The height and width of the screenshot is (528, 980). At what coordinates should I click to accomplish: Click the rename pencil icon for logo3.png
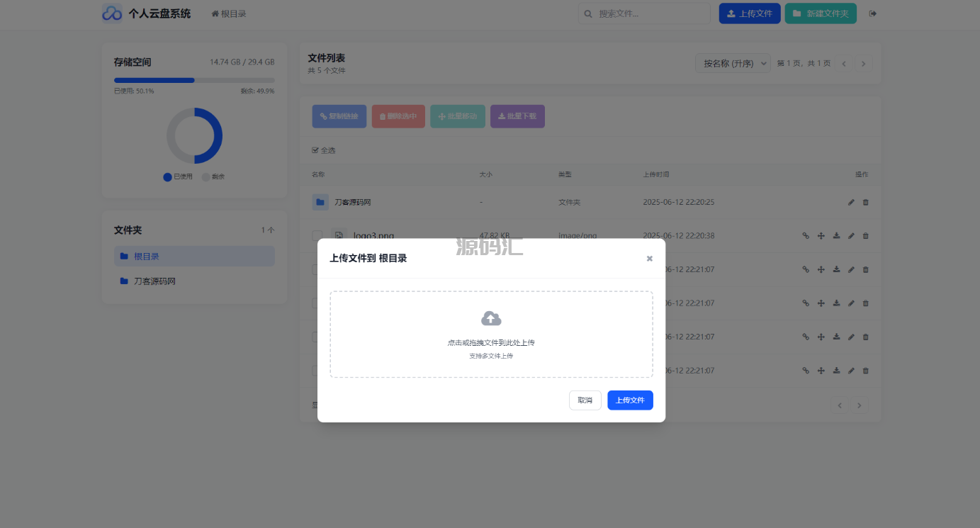click(851, 236)
